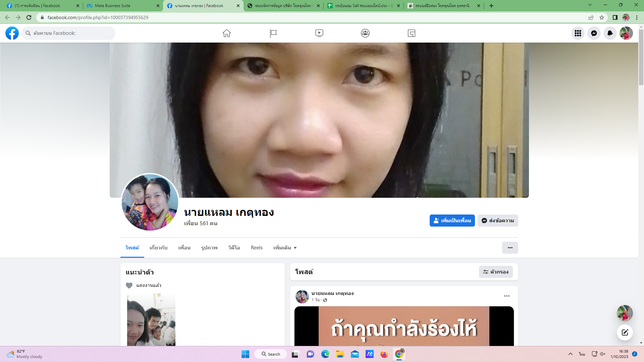Open the Pages flag icon
This screenshot has width=644, height=362.
pyautogui.click(x=273, y=33)
